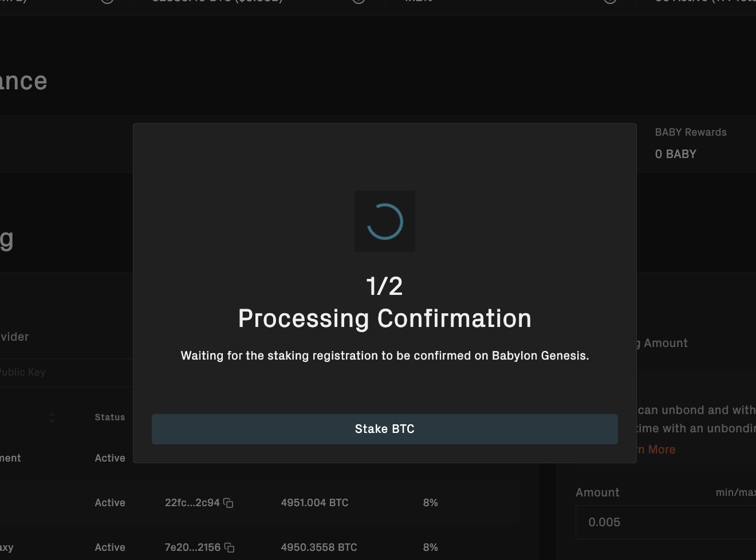The image size is (756, 560).
Task: Click the 8% commission in the 22fc row
Action: (x=431, y=503)
